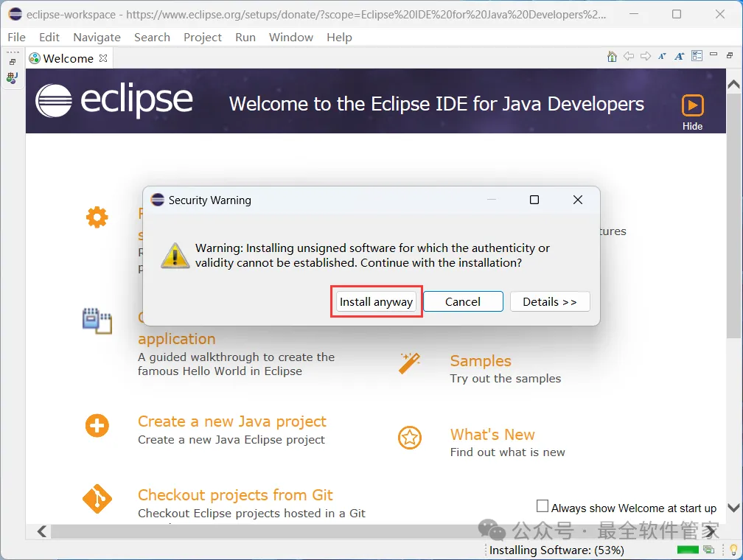Click the yellow warning triangle icon
This screenshot has height=560, width=743.
click(175, 256)
